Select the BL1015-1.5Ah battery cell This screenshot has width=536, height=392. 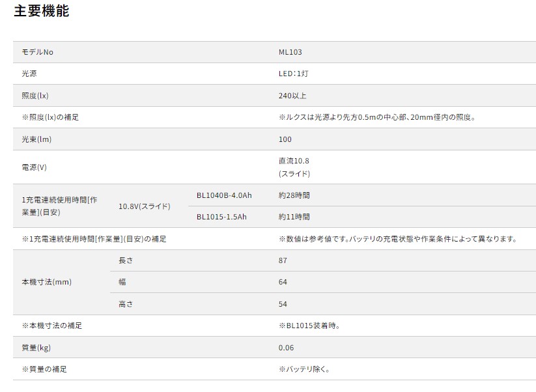221,217
